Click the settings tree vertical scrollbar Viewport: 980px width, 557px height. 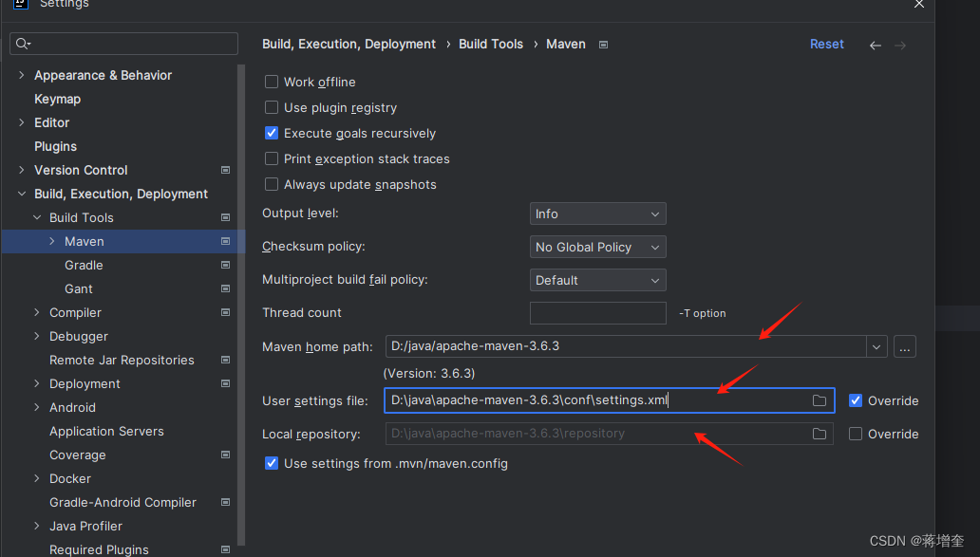click(x=241, y=305)
